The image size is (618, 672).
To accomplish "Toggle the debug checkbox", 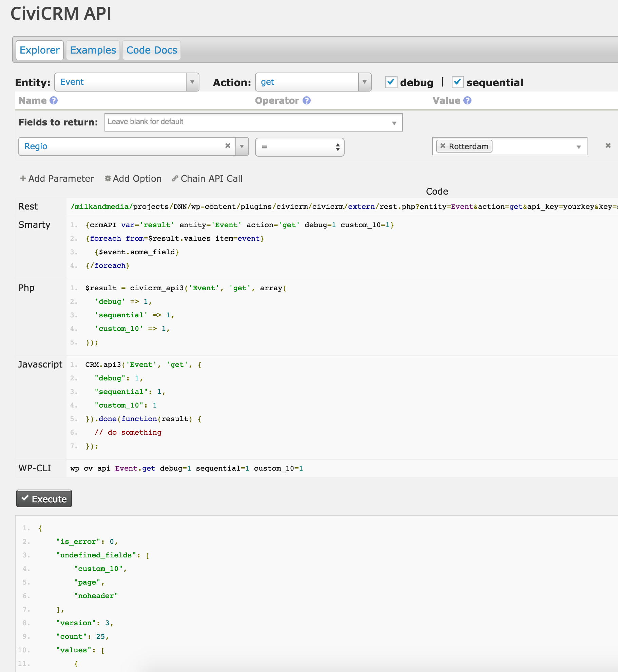I will pos(391,82).
